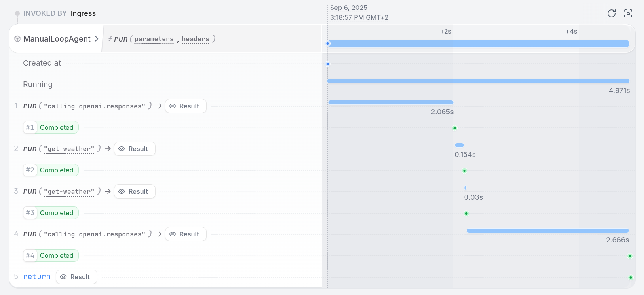Click the zoom-to-fit viewport icon
The height and width of the screenshot is (295, 644).
[x=628, y=13]
